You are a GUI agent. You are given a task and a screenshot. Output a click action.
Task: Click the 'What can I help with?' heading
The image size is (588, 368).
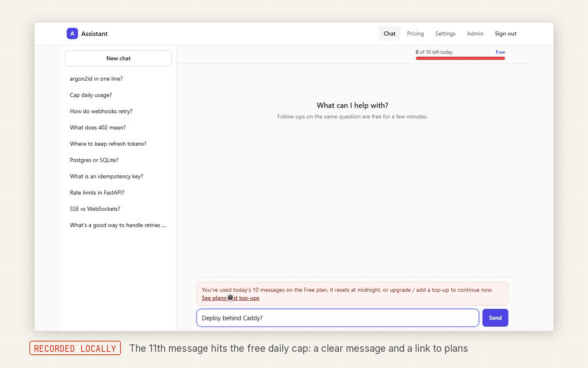coord(352,105)
